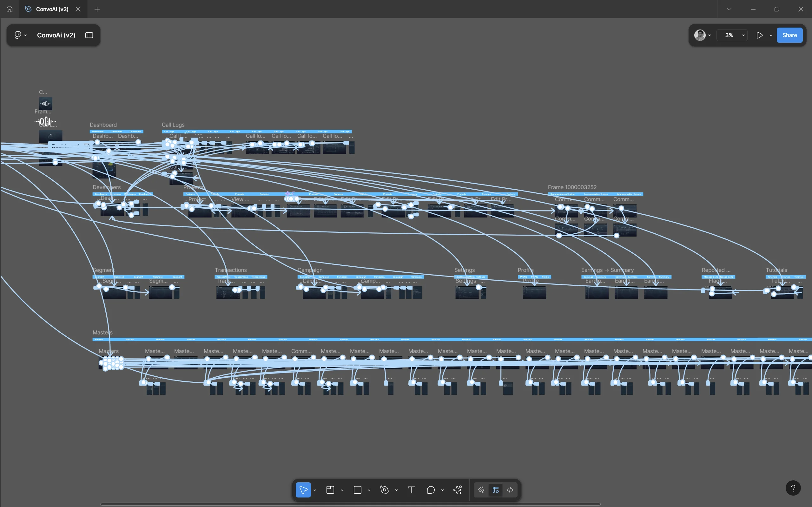The height and width of the screenshot is (507, 812).
Task: Open the Help and resources button
Action: (x=793, y=488)
